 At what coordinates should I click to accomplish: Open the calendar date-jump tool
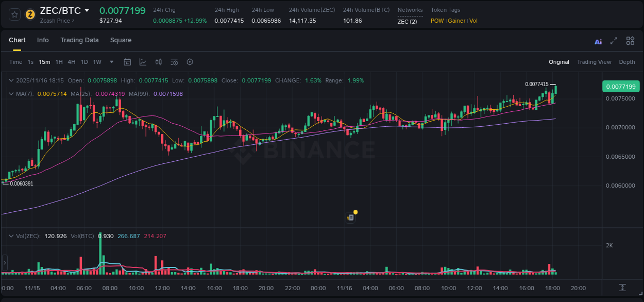click(127, 62)
